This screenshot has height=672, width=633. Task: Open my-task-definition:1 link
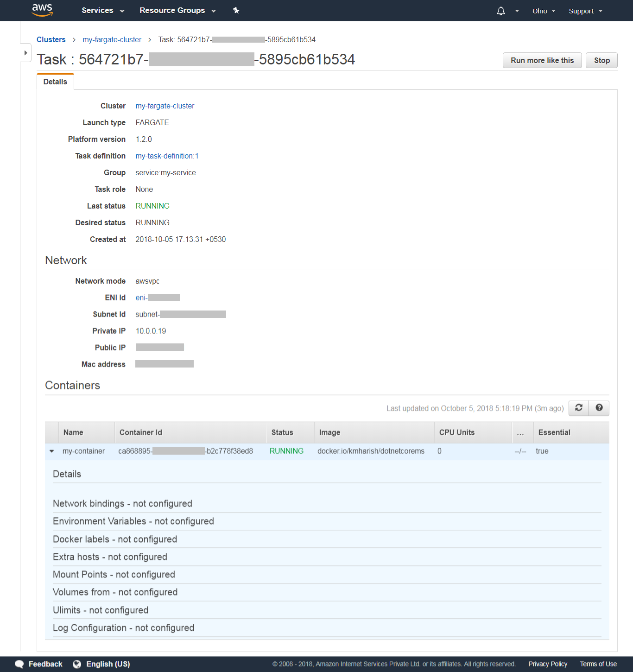click(x=167, y=156)
